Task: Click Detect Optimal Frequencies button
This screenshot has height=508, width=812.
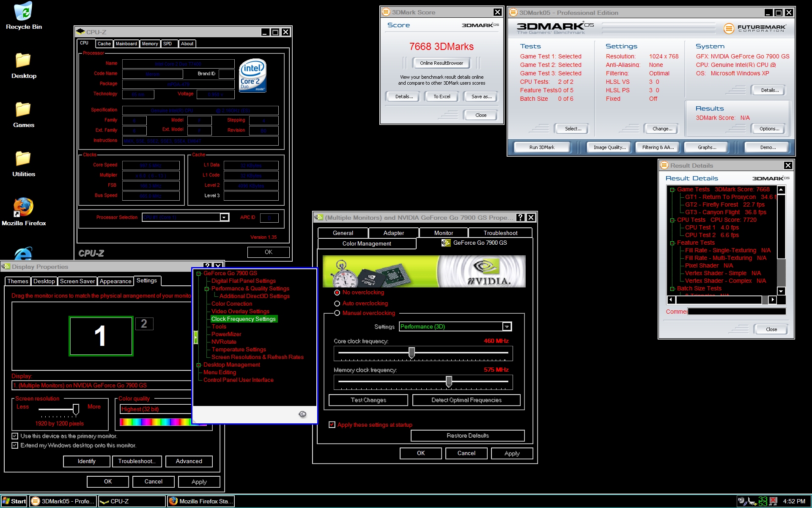Action: pyautogui.click(x=466, y=400)
